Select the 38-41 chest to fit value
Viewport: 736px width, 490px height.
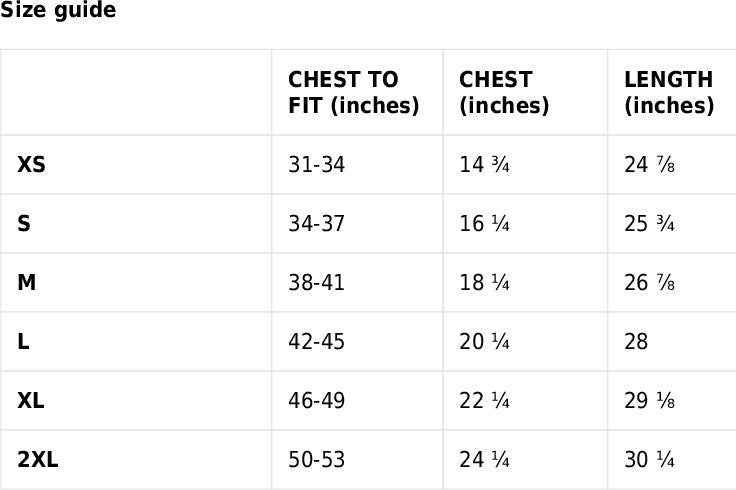click(316, 283)
